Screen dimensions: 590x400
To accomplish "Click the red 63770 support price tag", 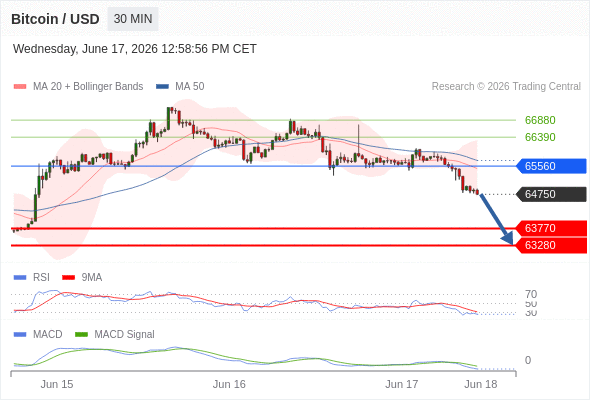I will (551, 228).
